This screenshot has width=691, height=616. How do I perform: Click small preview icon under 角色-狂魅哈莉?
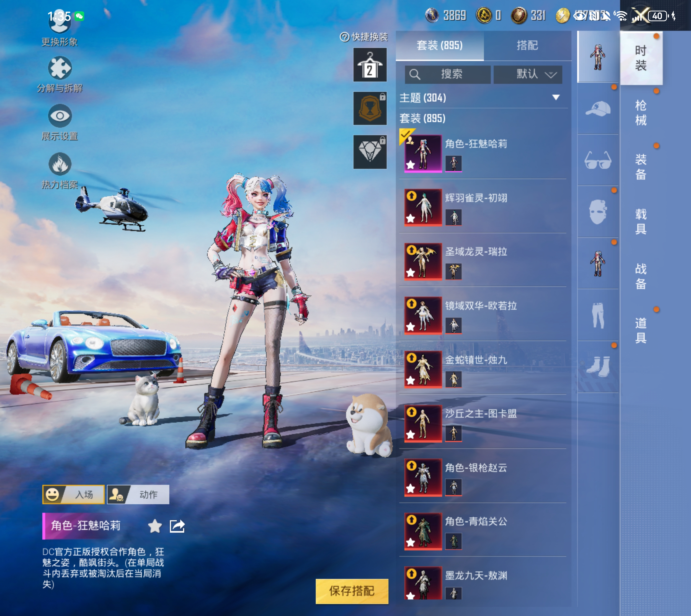[453, 163]
